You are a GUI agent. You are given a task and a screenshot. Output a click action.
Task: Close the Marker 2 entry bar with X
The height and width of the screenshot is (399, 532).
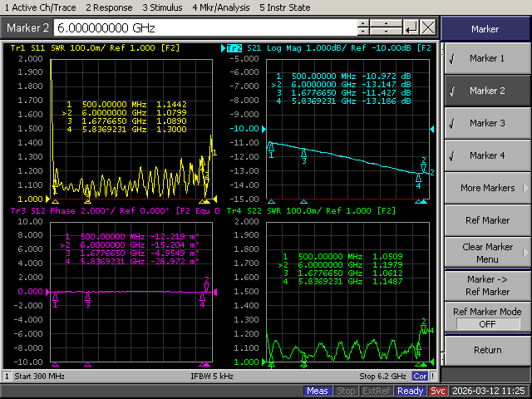coord(427,27)
